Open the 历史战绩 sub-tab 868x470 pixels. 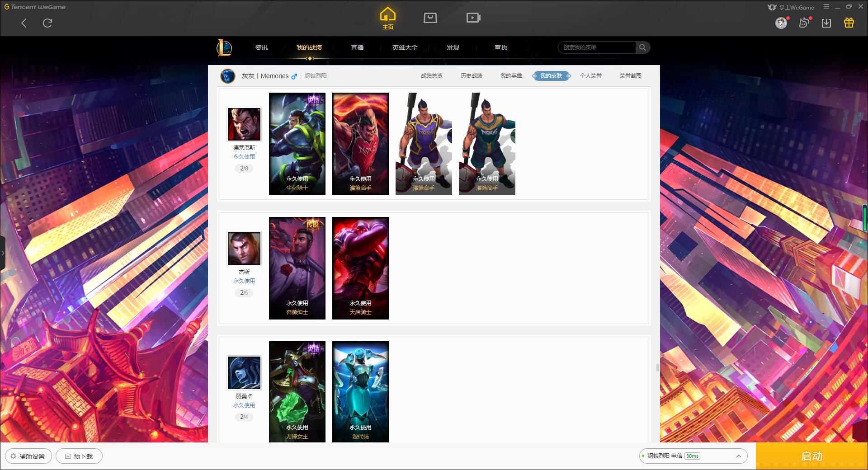tap(472, 76)
